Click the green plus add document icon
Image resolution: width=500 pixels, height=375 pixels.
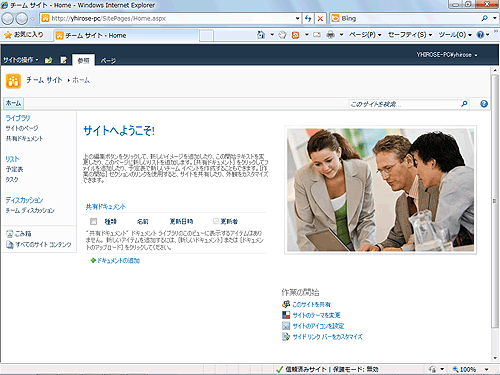point(93,260)
